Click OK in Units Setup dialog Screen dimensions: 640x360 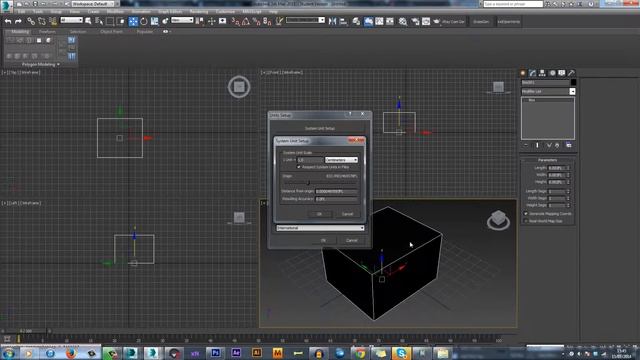pos(323,240)
